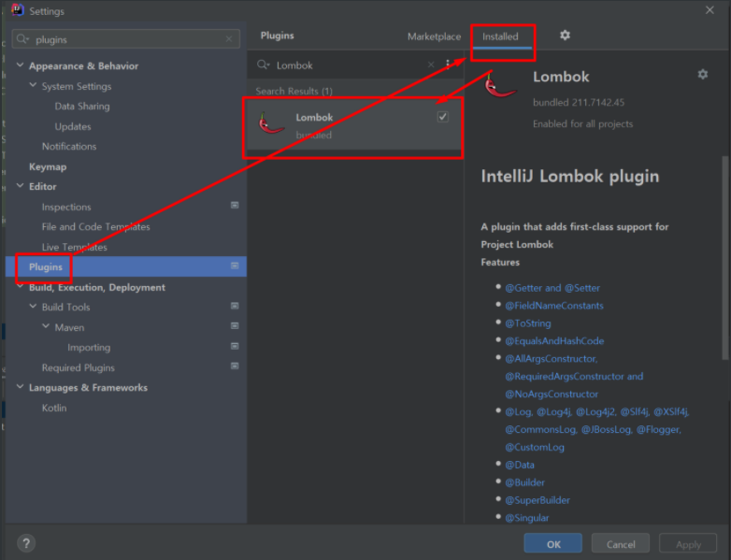Switch to the Installed tab
The width and height of the screenshot is (731, 560).
(500, 36)
